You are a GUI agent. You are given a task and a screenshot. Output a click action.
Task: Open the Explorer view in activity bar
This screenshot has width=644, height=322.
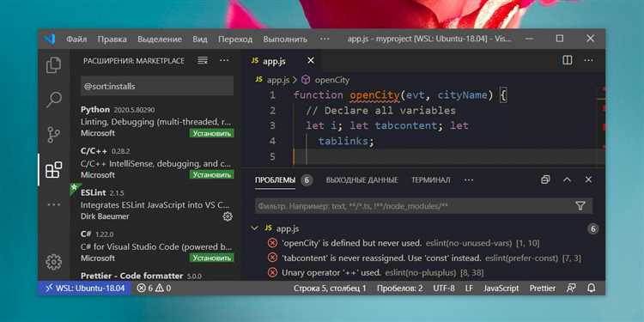pos(54,65)
